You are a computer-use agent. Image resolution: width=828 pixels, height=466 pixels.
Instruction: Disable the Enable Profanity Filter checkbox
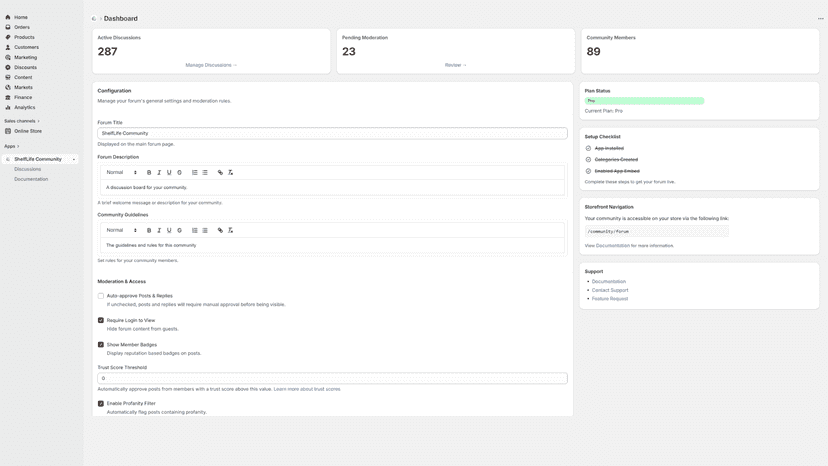[101, 404]
